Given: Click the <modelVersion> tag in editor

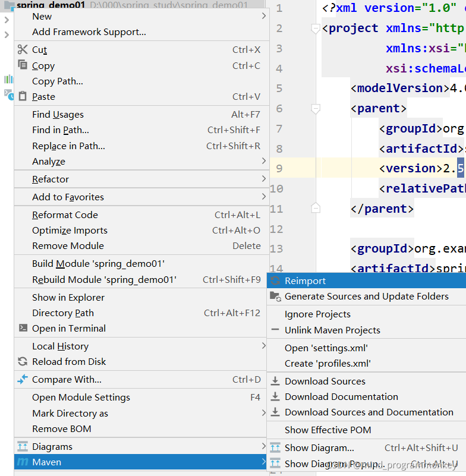Looking at the screenshot, I should [400, 88].
